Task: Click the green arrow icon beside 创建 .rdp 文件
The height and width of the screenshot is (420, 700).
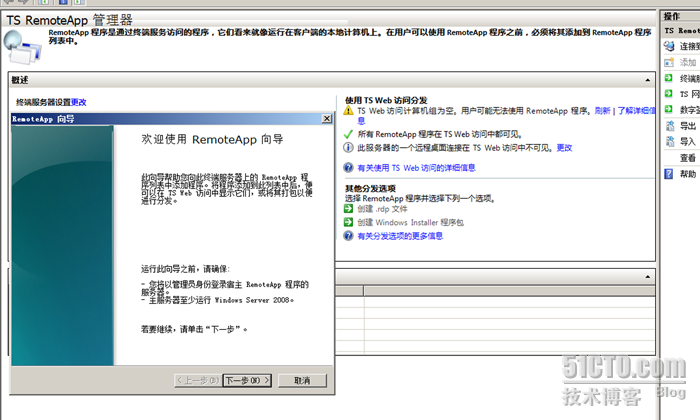Action: tap(348, 208)
